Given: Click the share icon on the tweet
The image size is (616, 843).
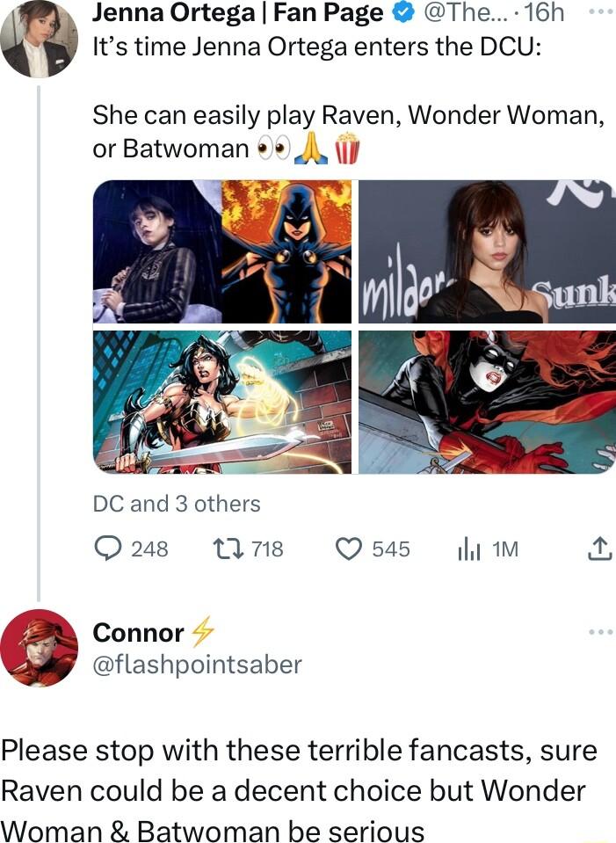Looking at the screenshot, I should [602, 549].
